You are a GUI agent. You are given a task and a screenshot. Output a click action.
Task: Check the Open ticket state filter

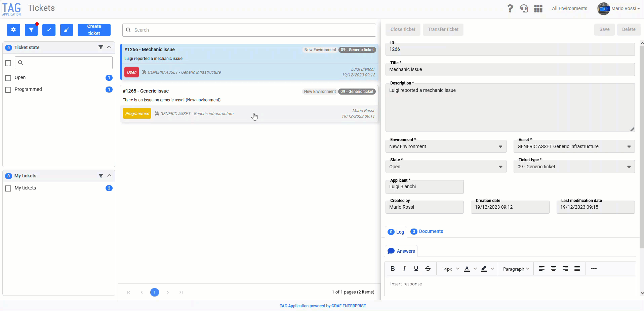click(8, 78)
